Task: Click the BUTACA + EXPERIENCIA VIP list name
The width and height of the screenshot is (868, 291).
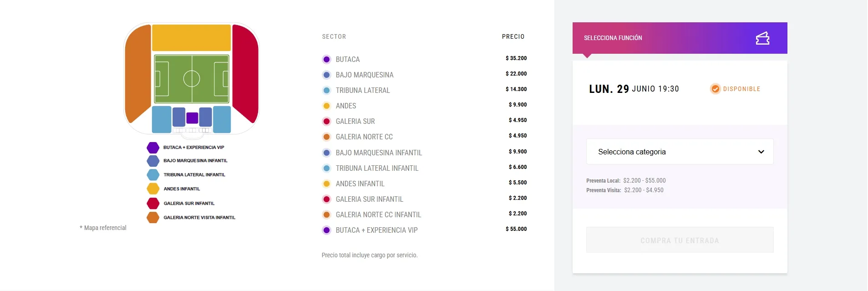Action: point(377,230)
